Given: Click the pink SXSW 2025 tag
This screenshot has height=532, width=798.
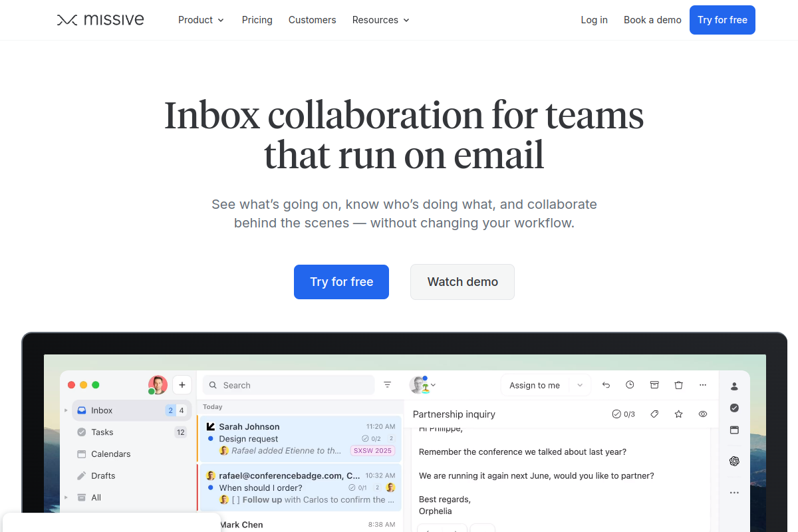Looking at the screenshot, I should 373,450.
